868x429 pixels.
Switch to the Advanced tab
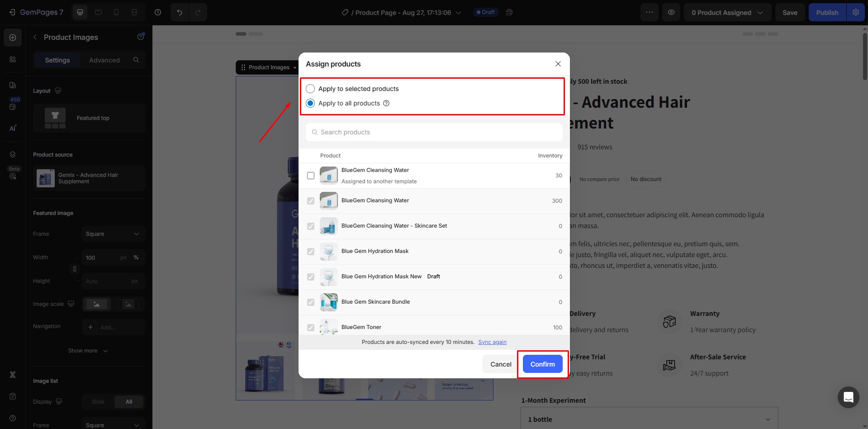coord(104,60)
